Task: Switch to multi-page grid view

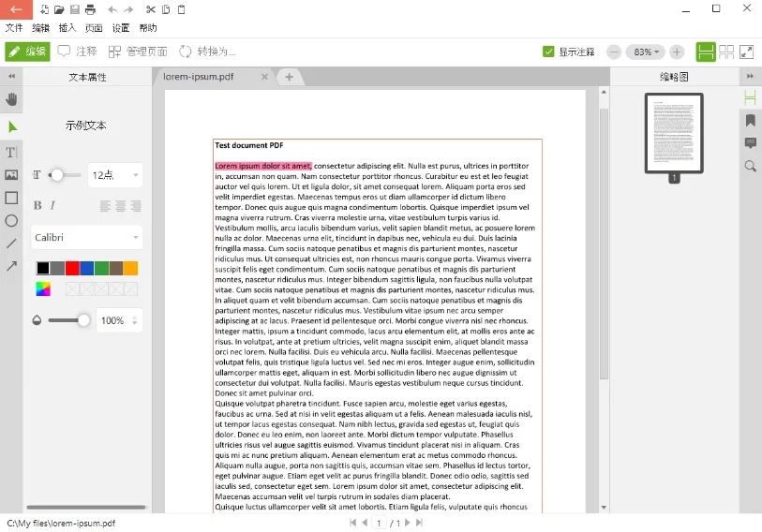Action: (x=726, y=52)
